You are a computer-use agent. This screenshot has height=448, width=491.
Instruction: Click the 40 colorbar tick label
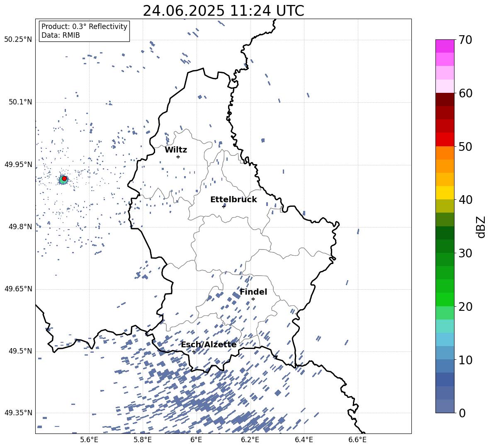click(465, 200)
